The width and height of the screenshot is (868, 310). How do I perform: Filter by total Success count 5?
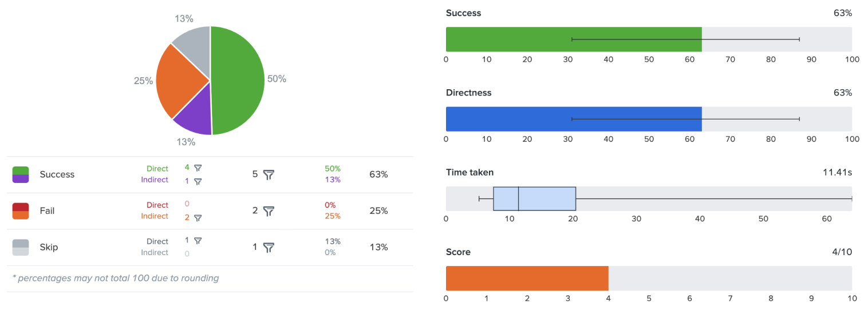269,174
